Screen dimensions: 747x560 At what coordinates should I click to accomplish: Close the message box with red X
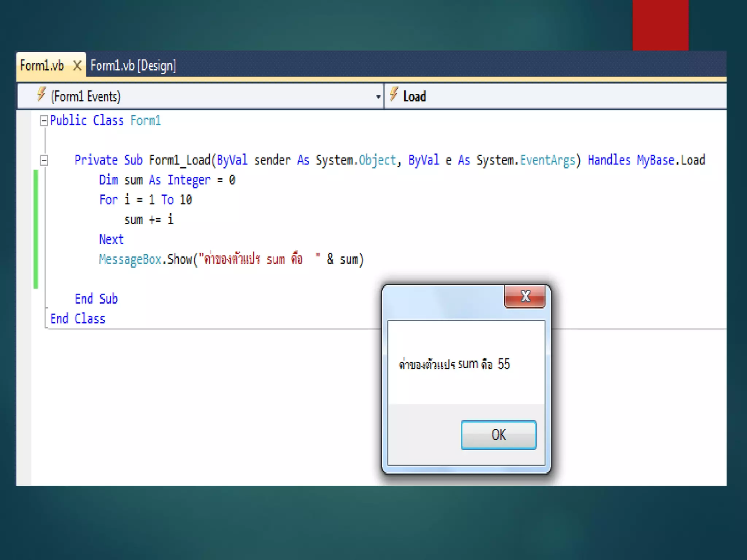525,296
